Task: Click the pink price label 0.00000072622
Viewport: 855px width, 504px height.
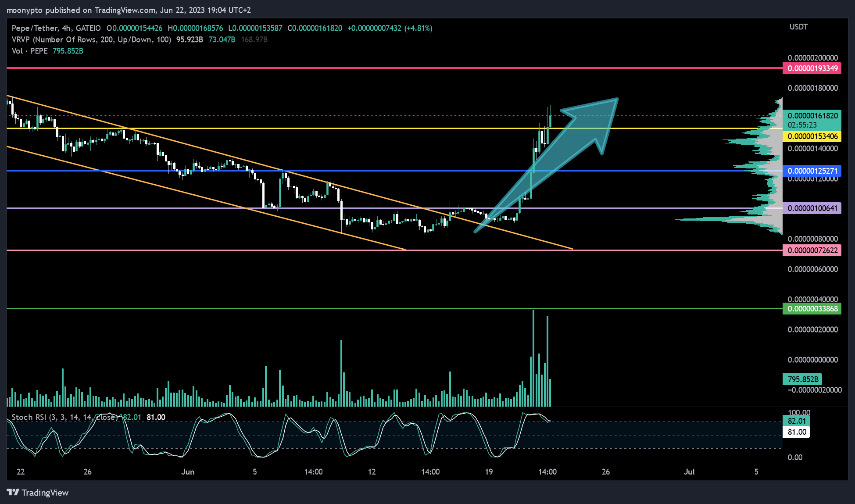Action: click(x=812, y=250)
